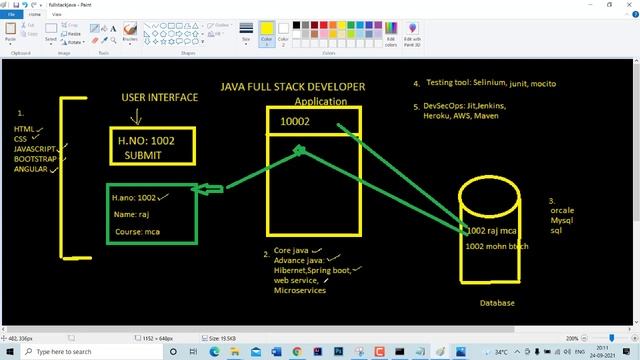The width and height of the screenshot is (640, 360).
Task: Pick the purple color swatch
Action: point(378,25)
